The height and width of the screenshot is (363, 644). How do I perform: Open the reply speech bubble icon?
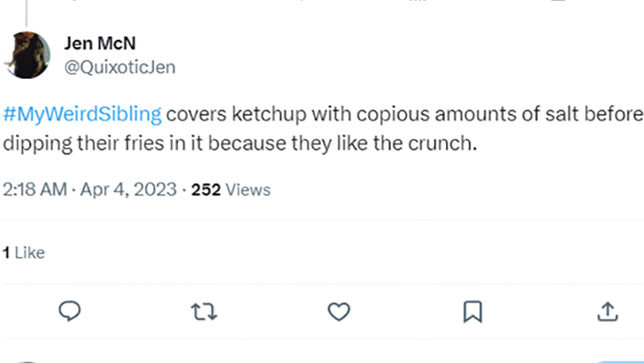[69, 311]
